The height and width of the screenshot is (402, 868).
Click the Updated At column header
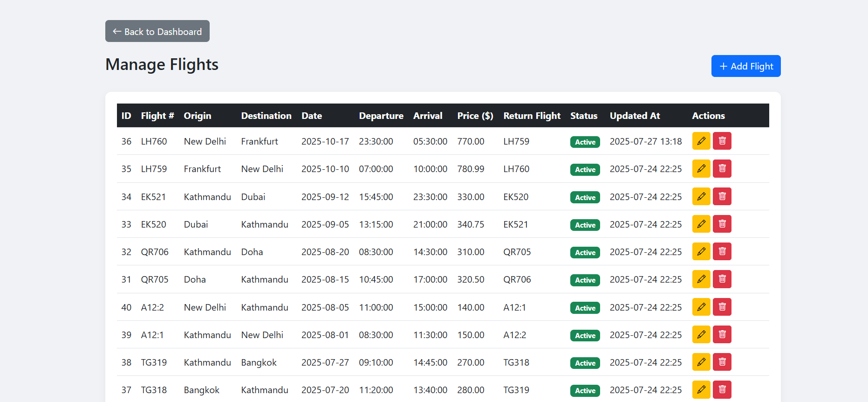click(x=635, y=116)
